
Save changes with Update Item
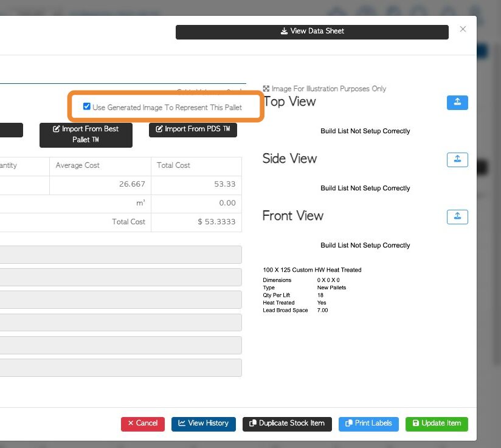[x=437, y=424]
